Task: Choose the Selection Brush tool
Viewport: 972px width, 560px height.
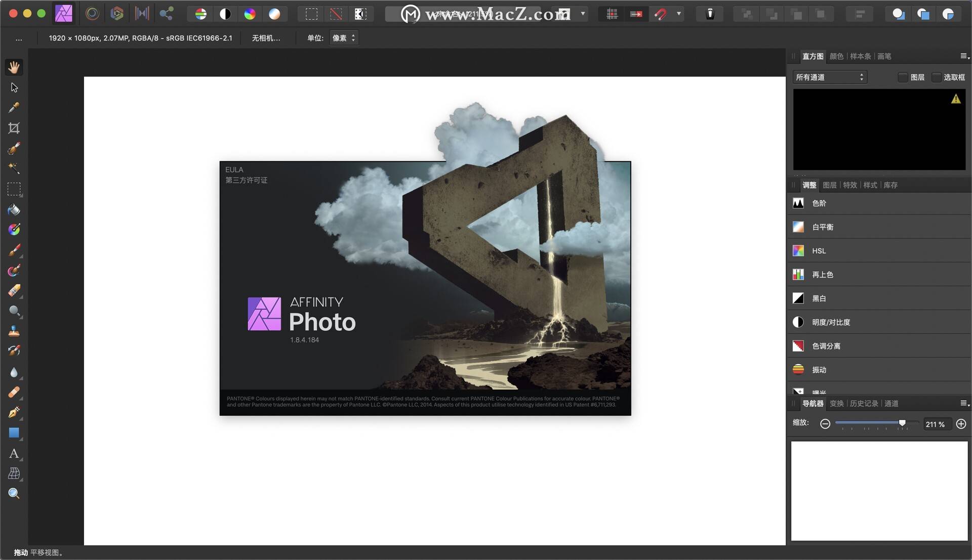Action: 14,148
